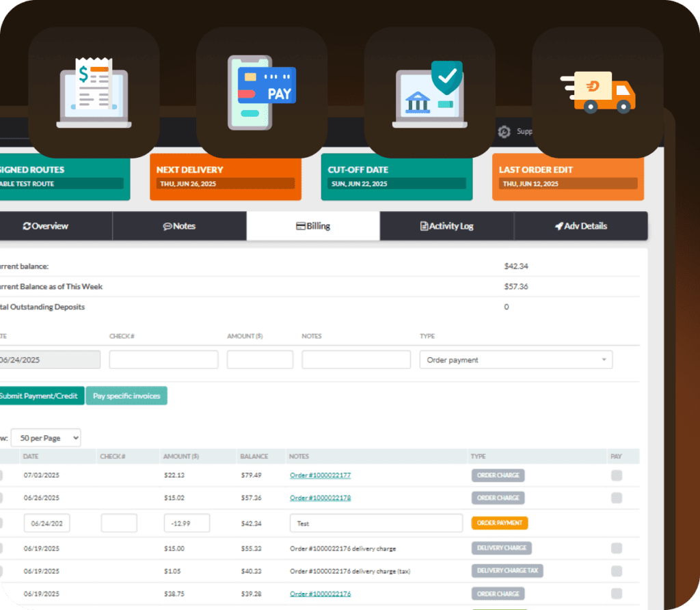Click the current balance value $42.34
Screen dimensions: 700x610
tap(516, 266)
